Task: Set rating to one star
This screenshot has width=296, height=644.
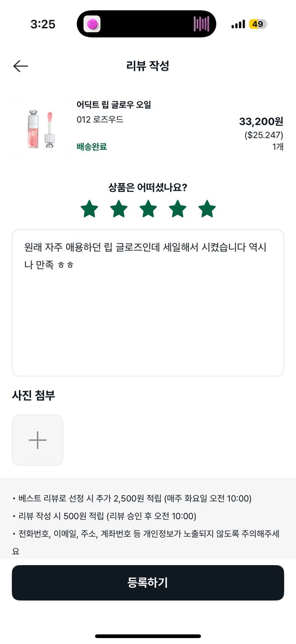Action: coord(89,209)
